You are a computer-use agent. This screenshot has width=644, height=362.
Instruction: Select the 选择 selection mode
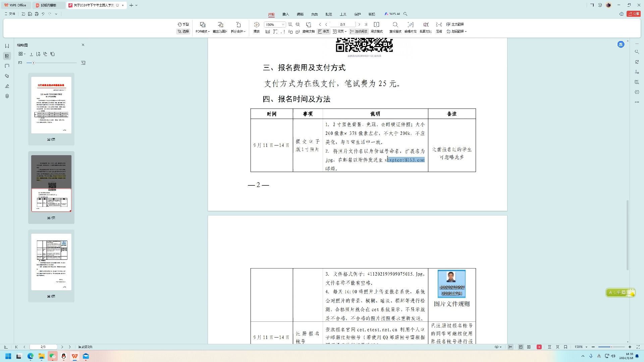(183, 32)
